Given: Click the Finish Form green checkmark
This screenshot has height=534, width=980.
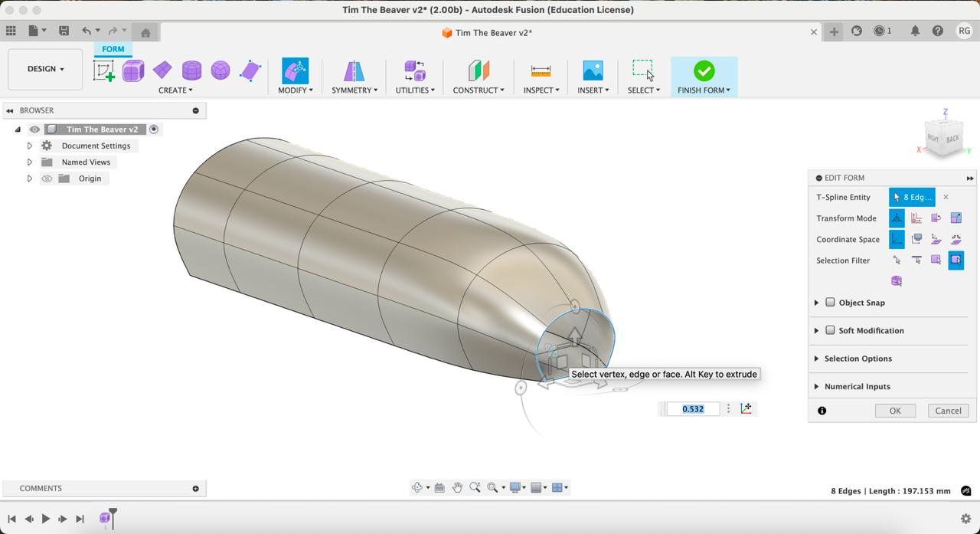Looking at the screenshot, I should (704, 71).
